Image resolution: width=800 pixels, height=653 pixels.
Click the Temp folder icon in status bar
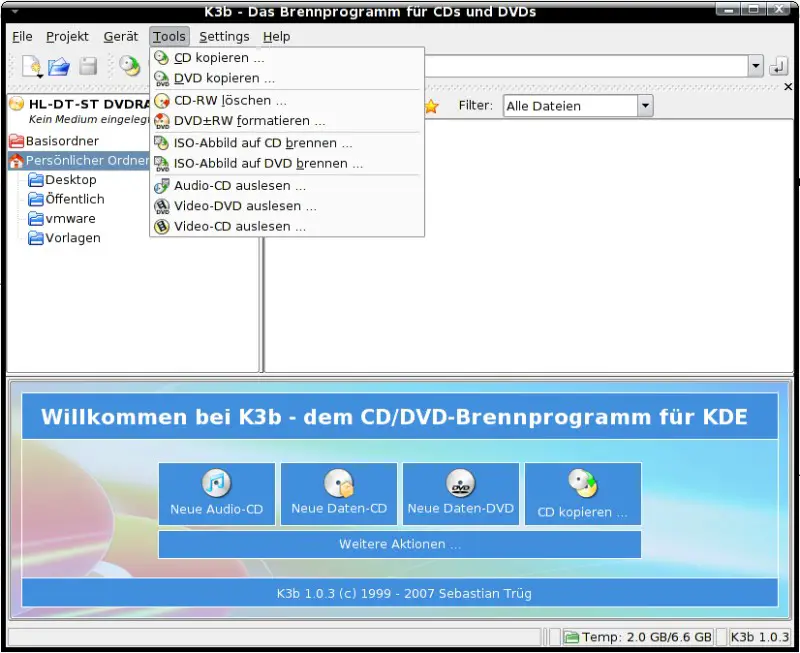pos(571,637)
